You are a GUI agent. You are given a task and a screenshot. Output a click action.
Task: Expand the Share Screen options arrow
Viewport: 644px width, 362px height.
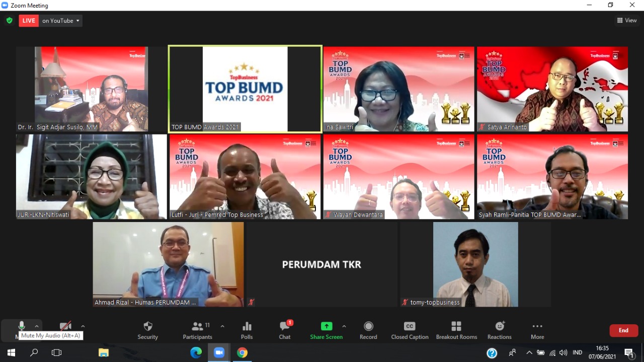(x=344, y=326)
